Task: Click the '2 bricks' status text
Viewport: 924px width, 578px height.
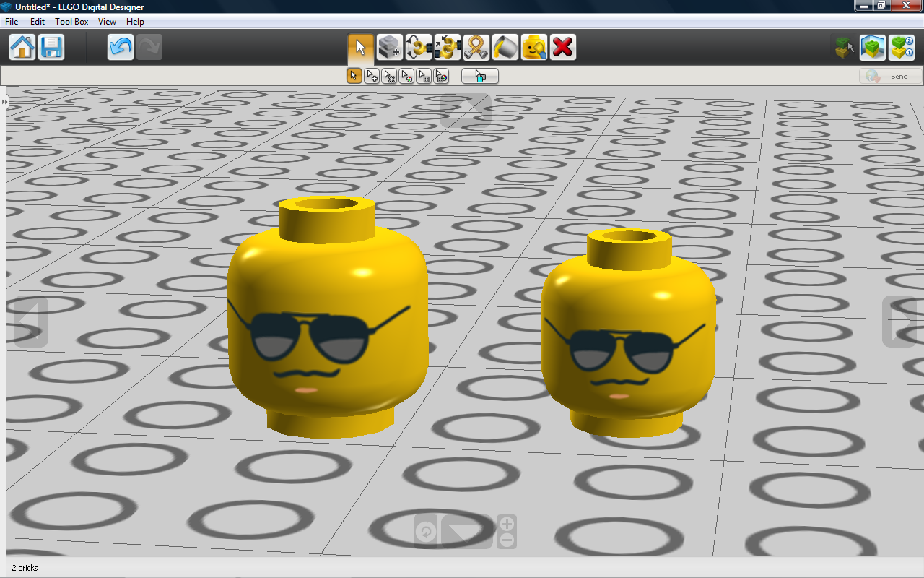Action: pyautogui.click(x=25, y=568)
